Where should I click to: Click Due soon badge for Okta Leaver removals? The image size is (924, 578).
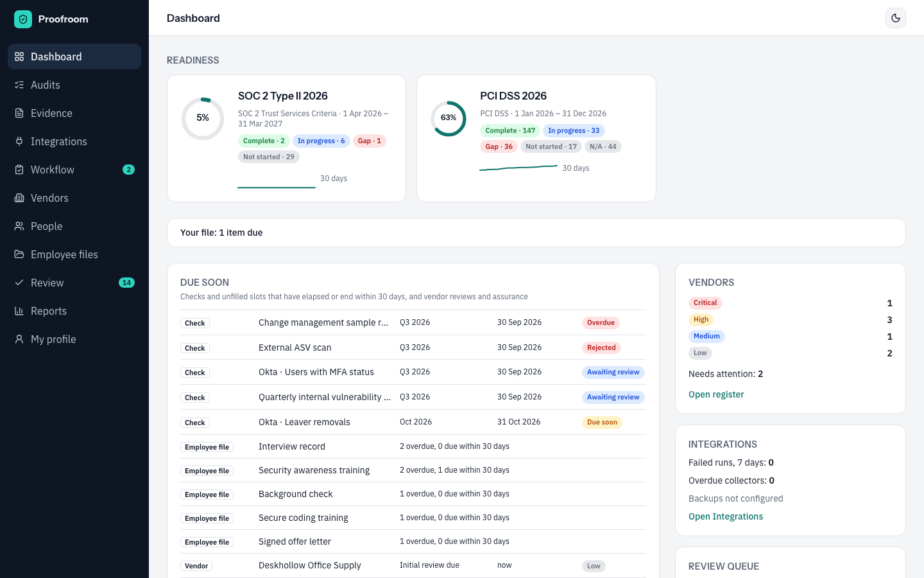click(602, 422)
